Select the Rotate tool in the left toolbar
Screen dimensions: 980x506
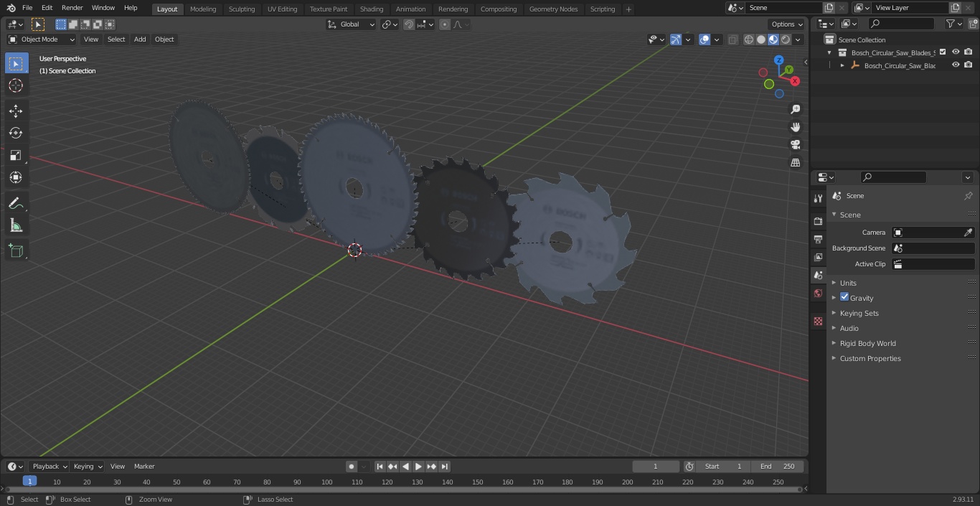[16, 133]
